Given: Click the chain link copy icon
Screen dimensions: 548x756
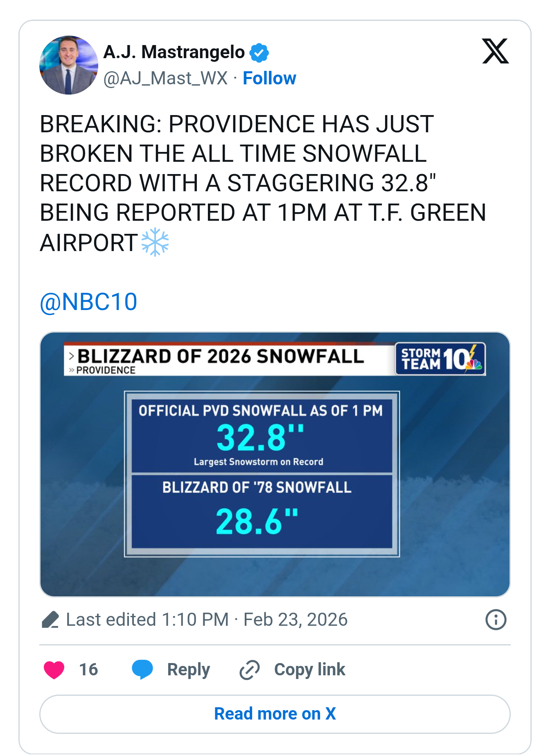Looking at the screenshot, I should click(x=249, y=670).
